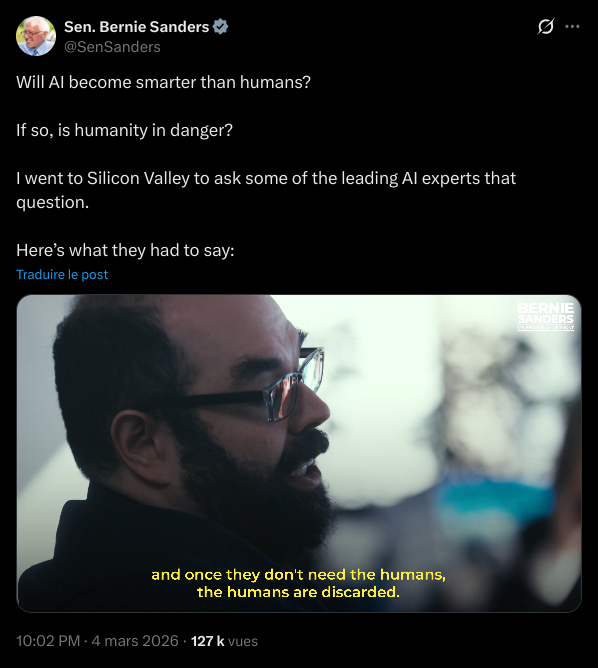Open the "127 k vues" view count
The height and width of the screenshot is (668, 598).
(224, 641)
